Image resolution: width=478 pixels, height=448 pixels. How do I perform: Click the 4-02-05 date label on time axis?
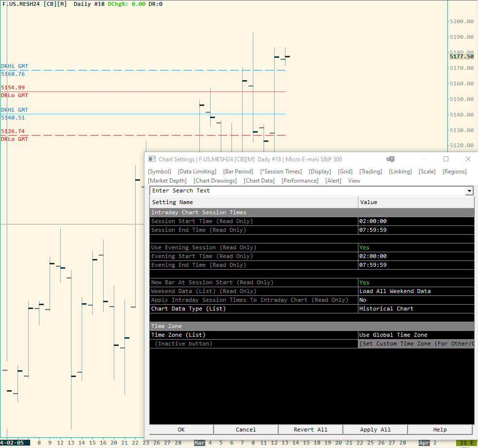click(15, 443)
